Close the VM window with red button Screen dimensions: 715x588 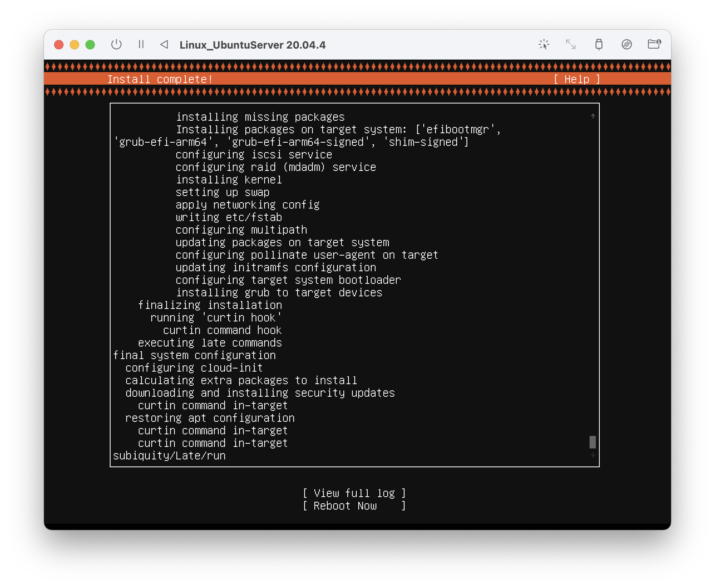click(59, 45)
